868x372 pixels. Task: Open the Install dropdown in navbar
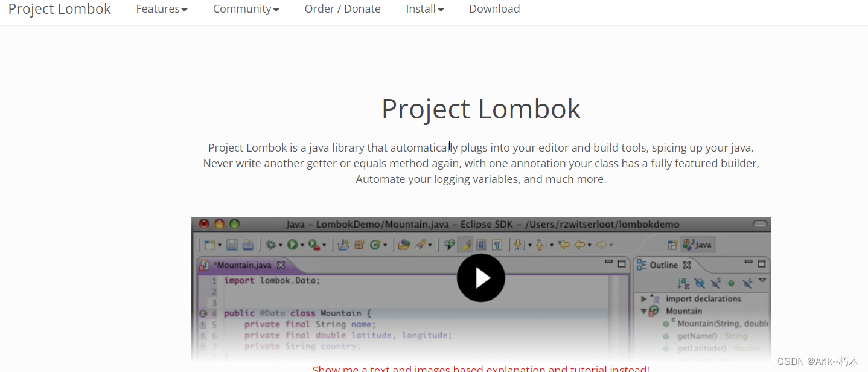pyautogui.click(x=425, y=9)
